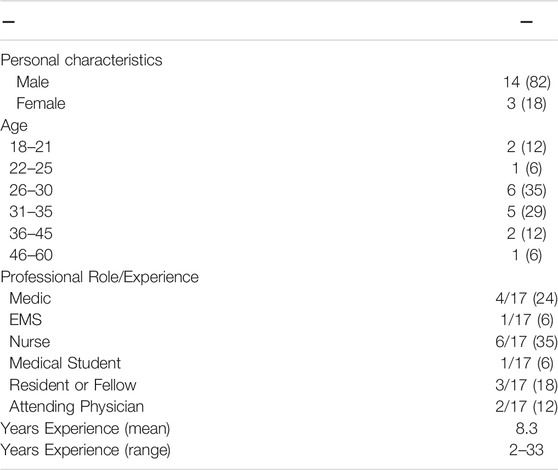Click the 26–30 age range label
The height and width of the screenshot is (470, 558).
tap(31, 190)
